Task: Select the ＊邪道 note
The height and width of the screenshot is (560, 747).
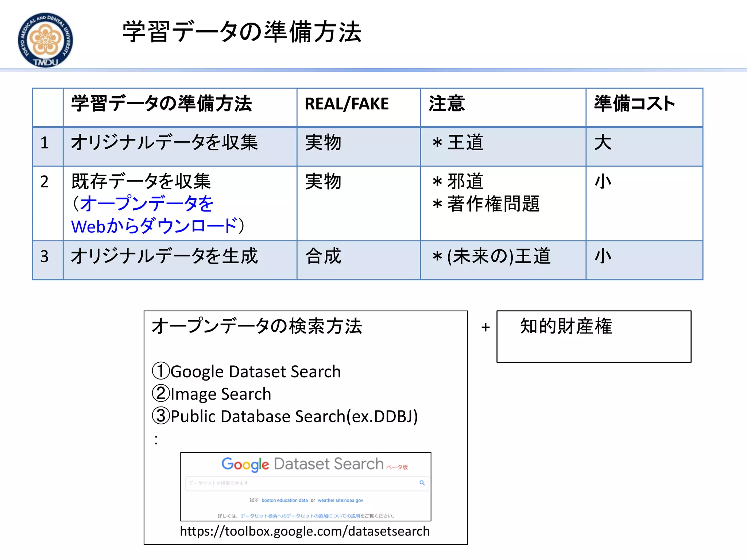Action: coord(457,182)
